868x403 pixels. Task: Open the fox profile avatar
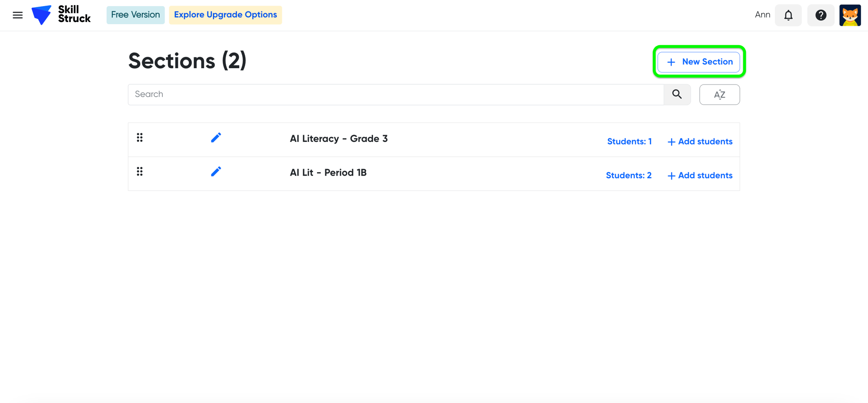850,15
